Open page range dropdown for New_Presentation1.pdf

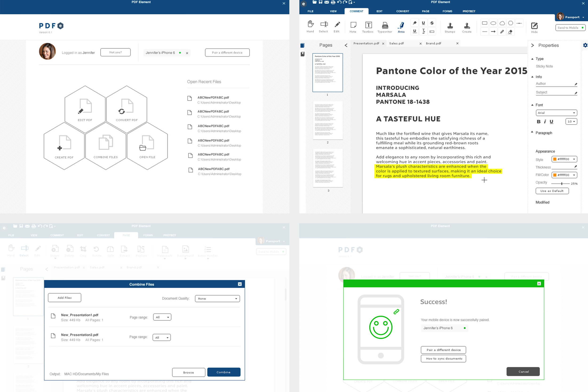162,317
